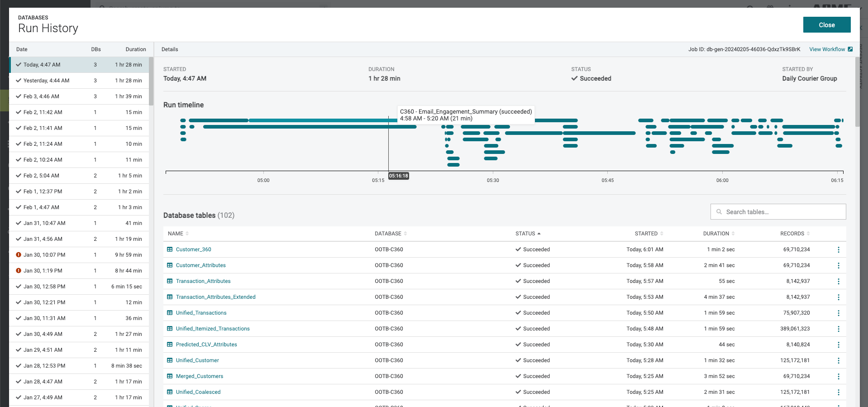The height and width of the screenshot is (407, 868).
Task: Open kebab menu for the Unified_Coalesced row
Action: click(x=838, y=393)
